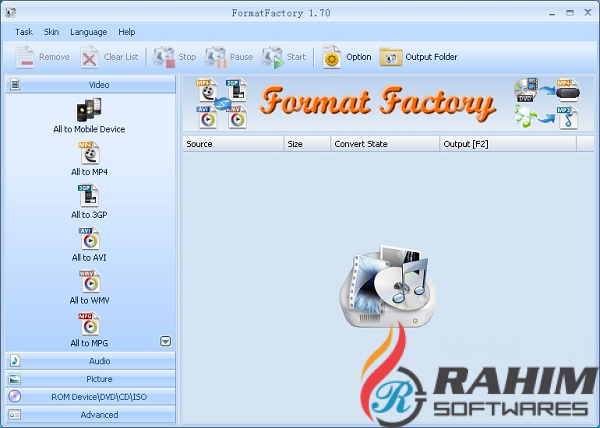Image resolution: width=600 pixels, height=428 pixels.
Task: Click the Output [F2] column header
Action: click(x=508, y=144)
